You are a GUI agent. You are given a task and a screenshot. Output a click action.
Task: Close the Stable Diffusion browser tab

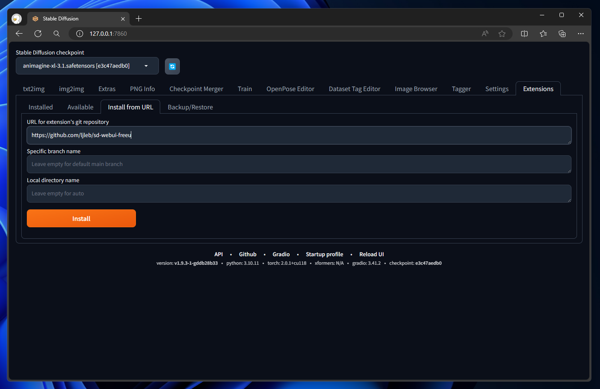tap(123, 19)
